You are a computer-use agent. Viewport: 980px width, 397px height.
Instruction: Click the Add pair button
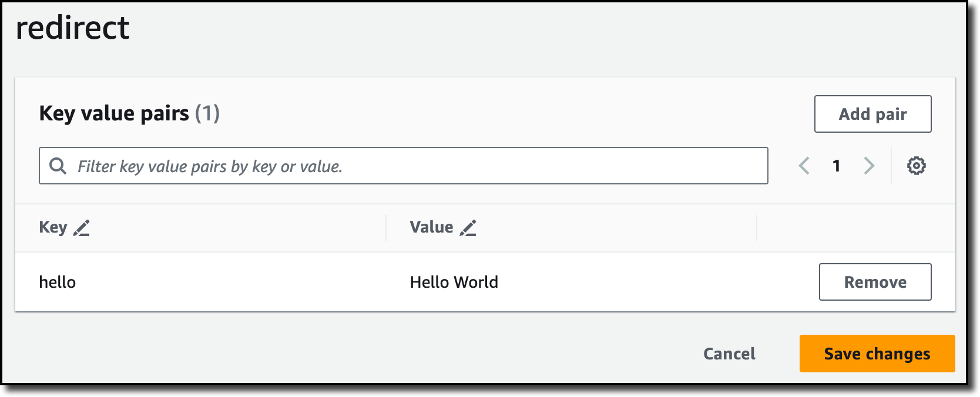click(872, 114)
